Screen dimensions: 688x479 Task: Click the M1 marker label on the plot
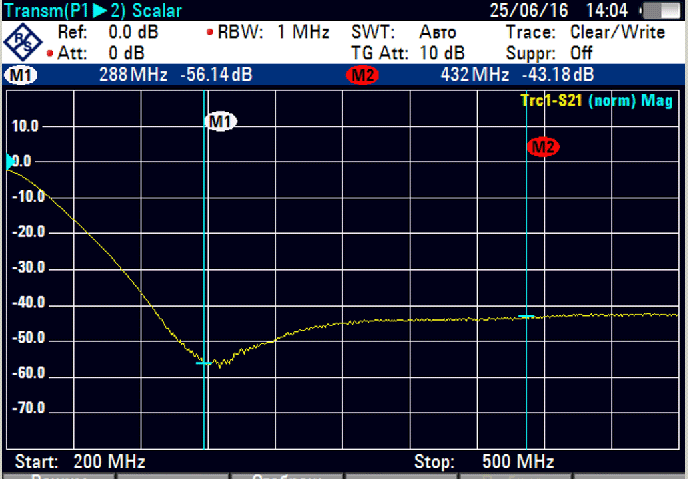(220, 122)
